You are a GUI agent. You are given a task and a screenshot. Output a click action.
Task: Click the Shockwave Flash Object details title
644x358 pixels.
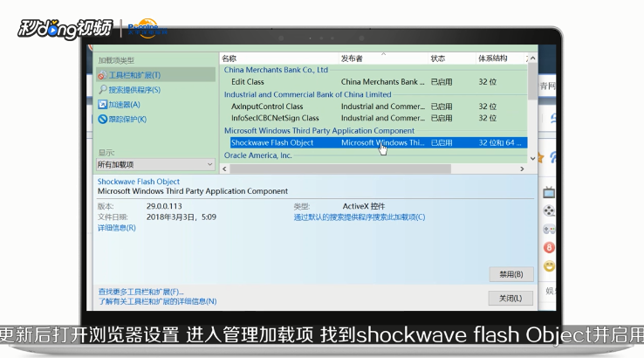(139, 182)
